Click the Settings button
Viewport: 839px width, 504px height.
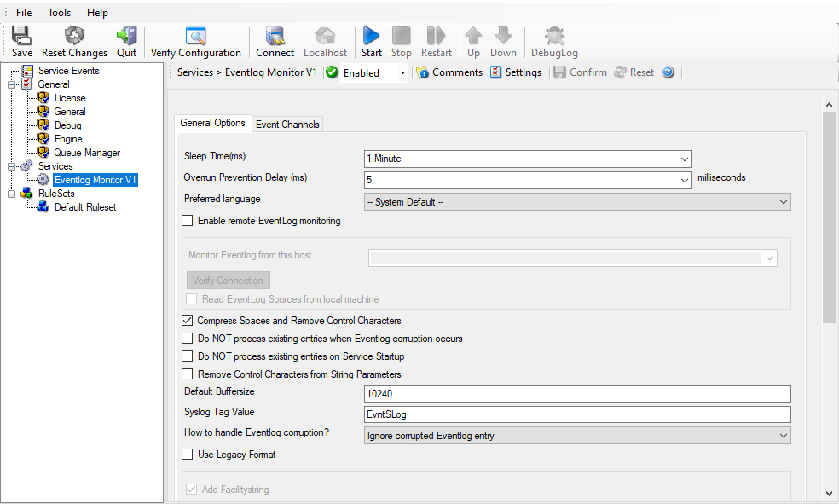pyautogui.click(x=516, y=72)
